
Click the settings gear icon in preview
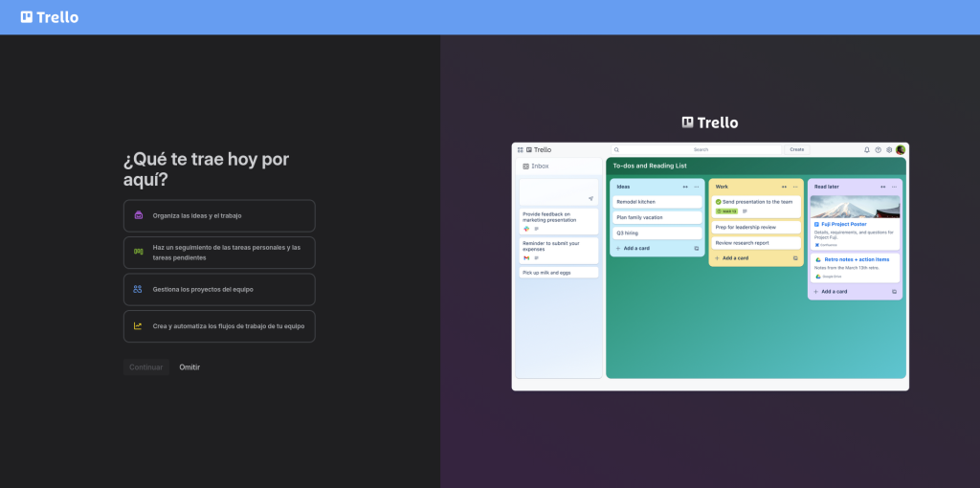pos(889,149)
